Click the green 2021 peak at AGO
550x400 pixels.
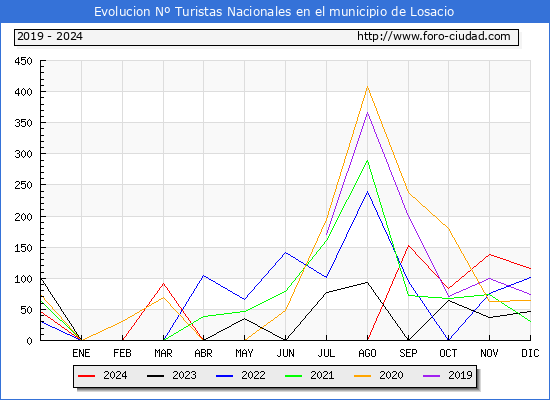pos(367,160)
